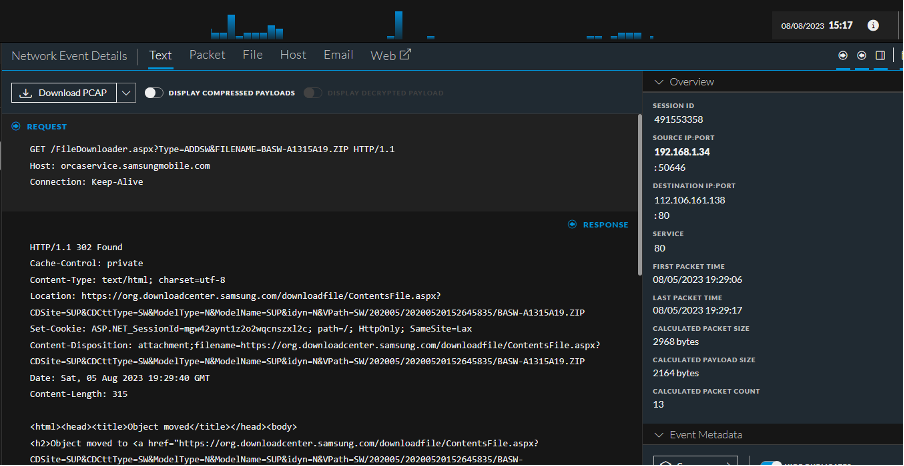Toggle the blue switch under Event Metadata
Screen dimensions: 904x466
[770, 462]
